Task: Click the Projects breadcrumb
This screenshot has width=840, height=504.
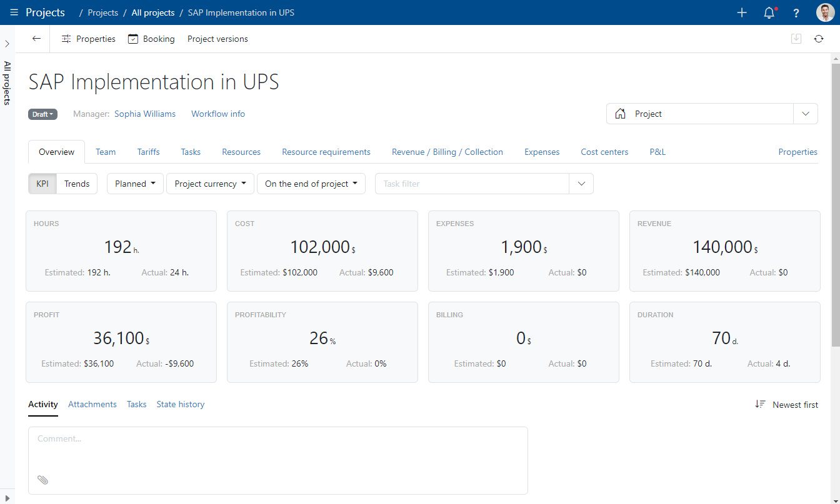Action: pyautogui.click(x=102, y=12)
